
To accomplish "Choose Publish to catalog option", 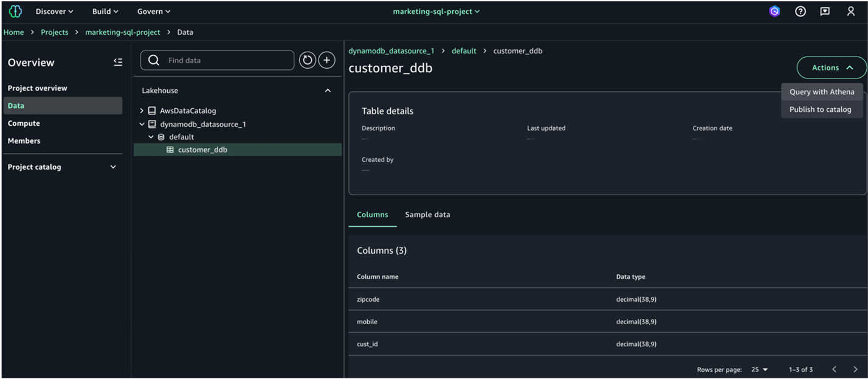I will pos(820,110).
